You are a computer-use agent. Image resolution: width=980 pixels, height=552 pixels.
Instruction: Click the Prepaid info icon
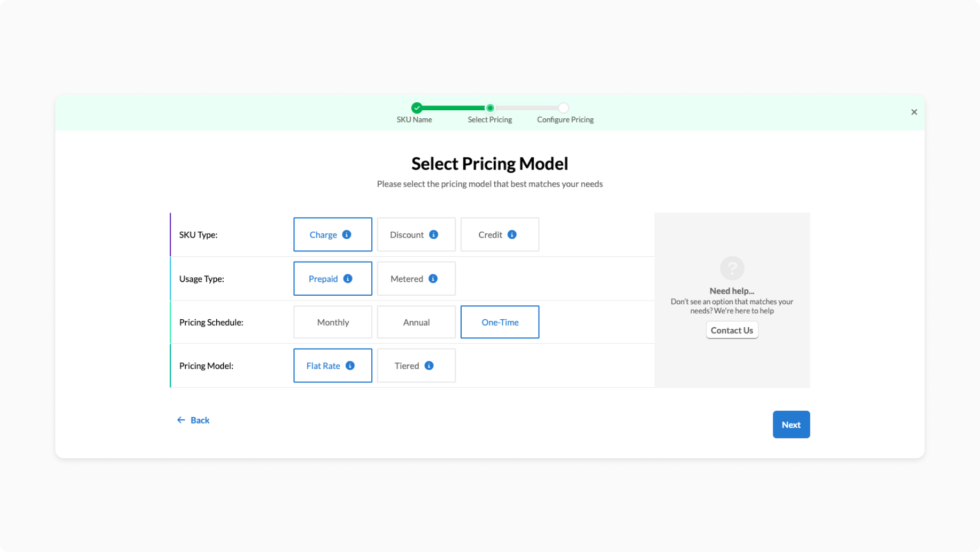click(348, 279)
